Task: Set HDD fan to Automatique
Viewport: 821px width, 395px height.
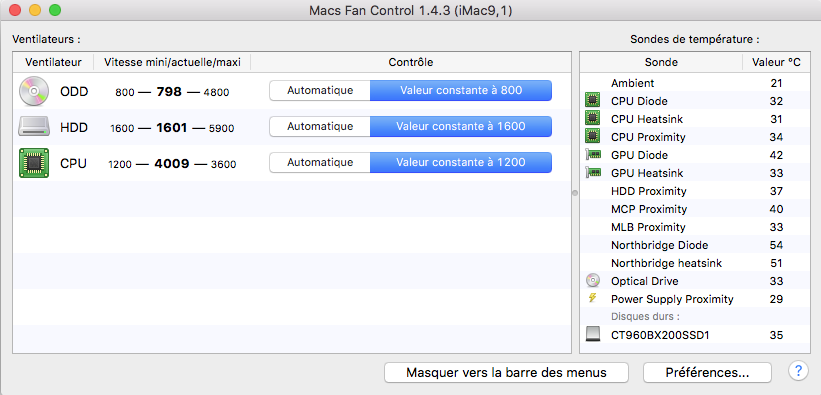Action: tap(320, 126)
